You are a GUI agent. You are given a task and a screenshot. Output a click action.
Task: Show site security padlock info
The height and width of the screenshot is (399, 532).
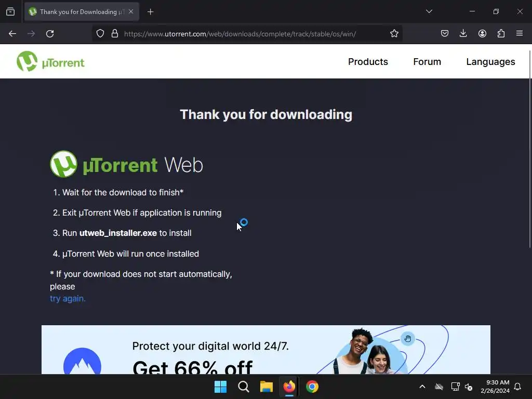115,34
